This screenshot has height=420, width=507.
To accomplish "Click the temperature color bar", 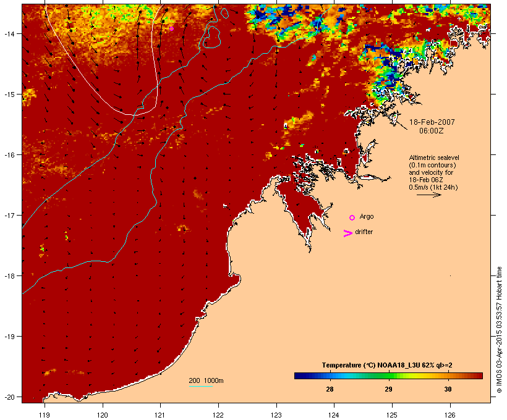I will coord(388,376).
